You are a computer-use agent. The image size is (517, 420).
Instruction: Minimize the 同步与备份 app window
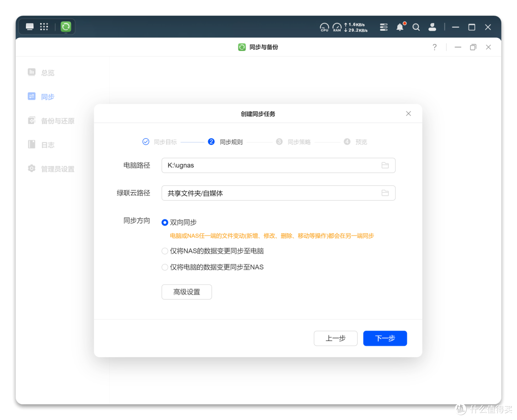pyautogui.click(x=458, y=47)
